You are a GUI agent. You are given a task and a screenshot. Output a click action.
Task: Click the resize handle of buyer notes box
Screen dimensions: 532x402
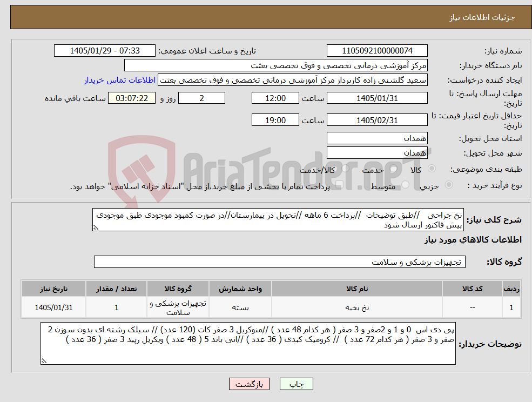44,361
